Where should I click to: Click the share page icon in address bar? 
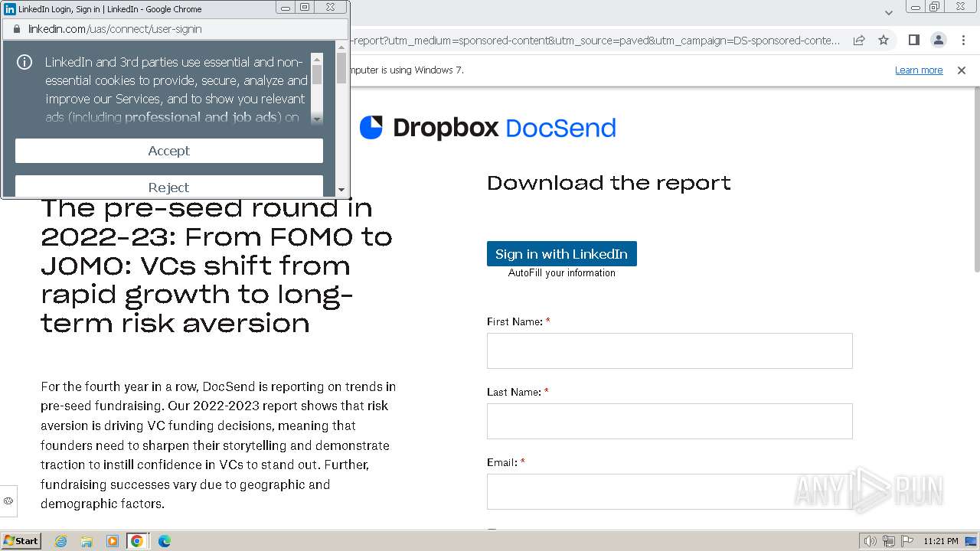pyautogui.click(x=859, y=41)
